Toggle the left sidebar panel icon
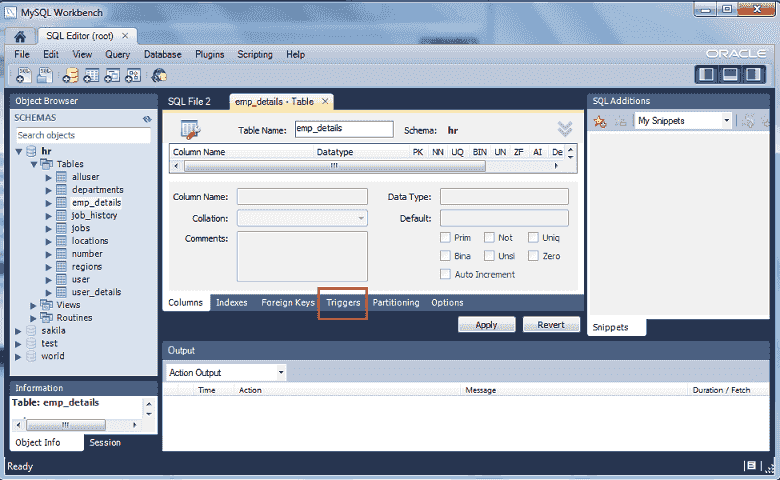This screenshot has height=480, width=780. click(x=706, y=75)
